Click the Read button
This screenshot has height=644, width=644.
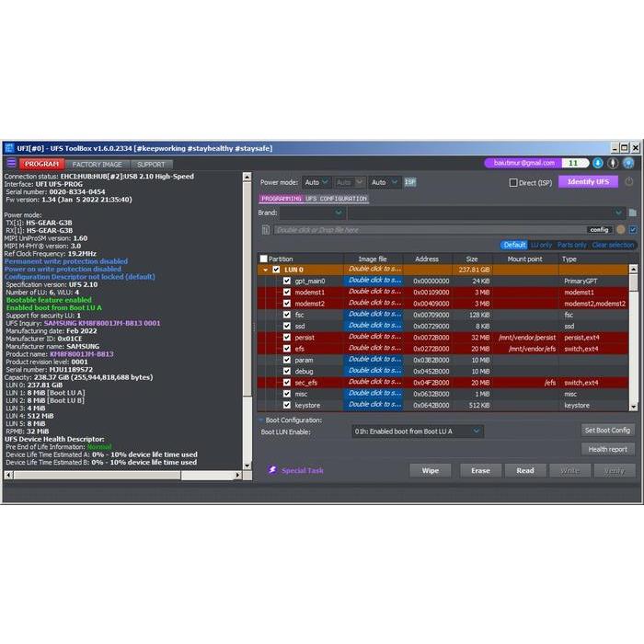tap(525, 470)
